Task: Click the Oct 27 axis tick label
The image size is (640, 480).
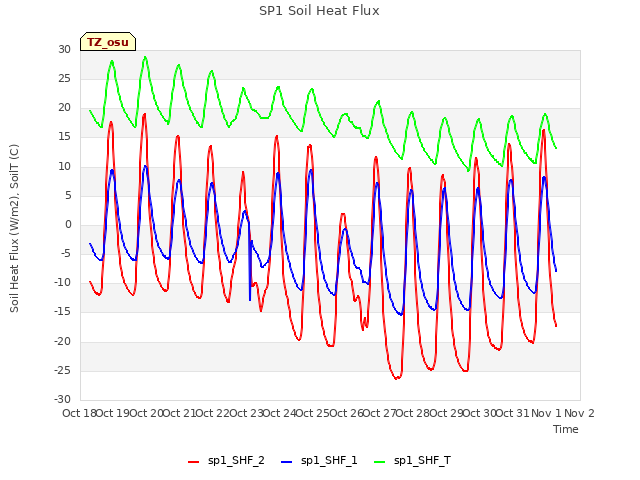Action: click(380, 413)
